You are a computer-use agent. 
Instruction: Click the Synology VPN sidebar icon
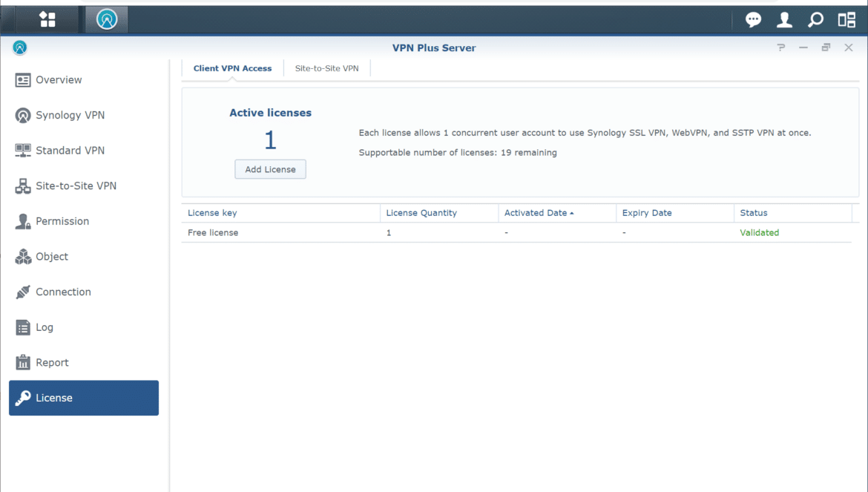[23, 116]
